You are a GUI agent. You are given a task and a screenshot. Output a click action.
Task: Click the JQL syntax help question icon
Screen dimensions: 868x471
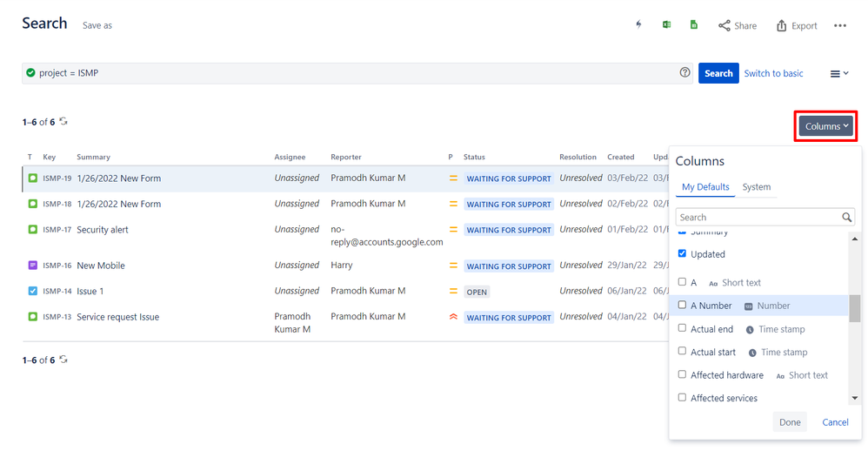point(685,73)
